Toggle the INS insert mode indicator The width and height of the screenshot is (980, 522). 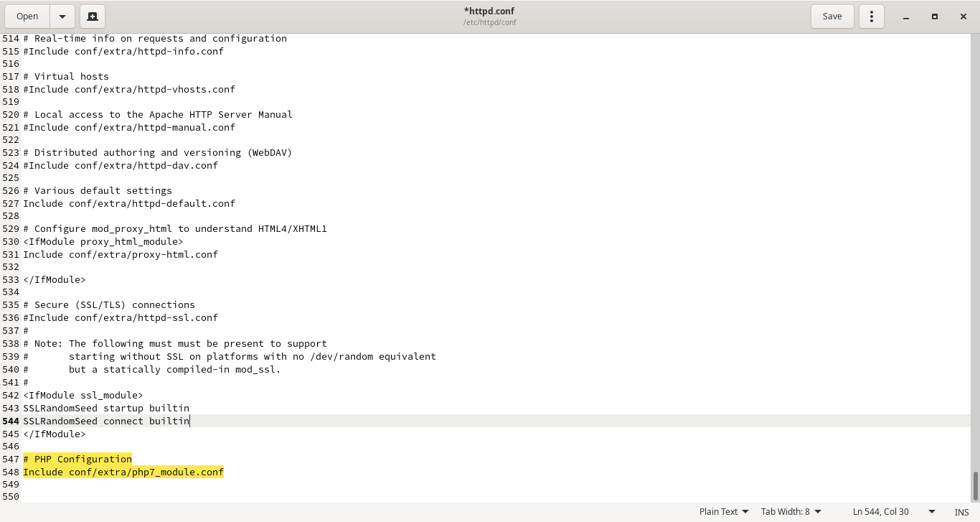tap(961, 512)
